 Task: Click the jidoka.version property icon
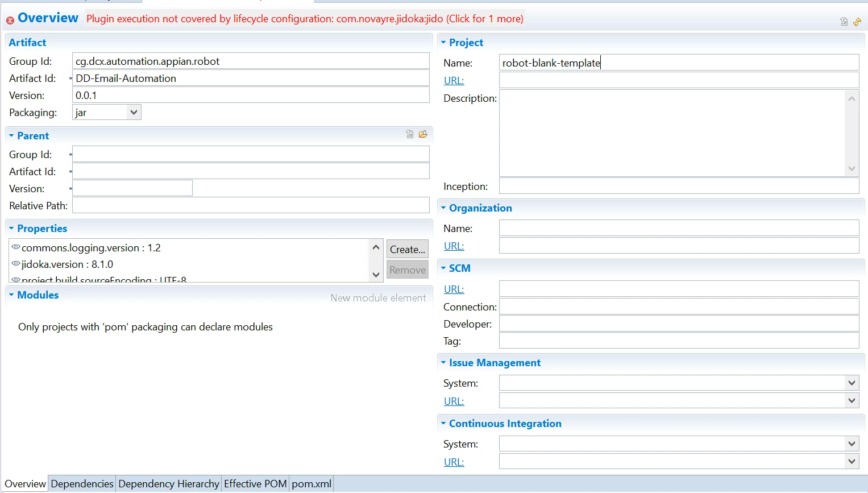coord(16,264)
